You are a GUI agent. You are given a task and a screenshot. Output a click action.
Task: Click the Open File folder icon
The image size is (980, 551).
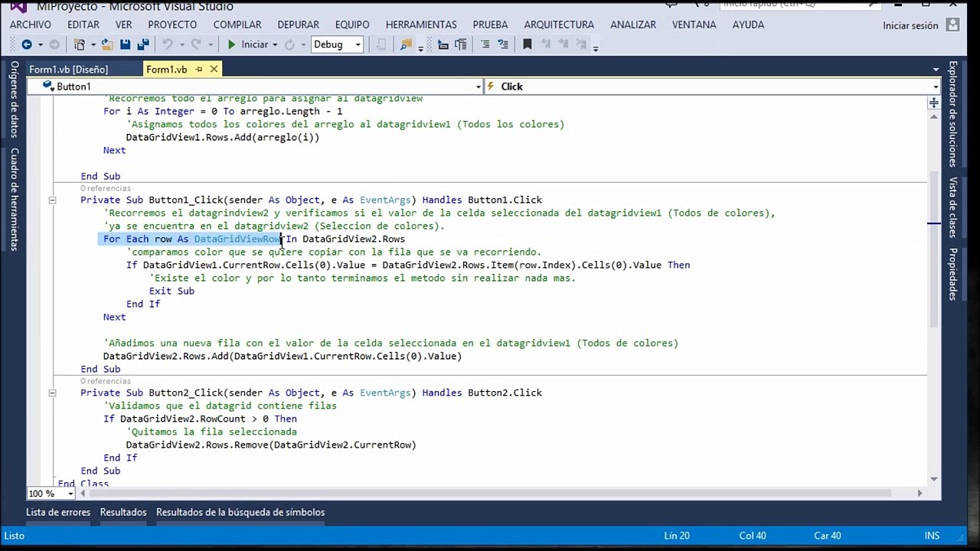(107, 44)
